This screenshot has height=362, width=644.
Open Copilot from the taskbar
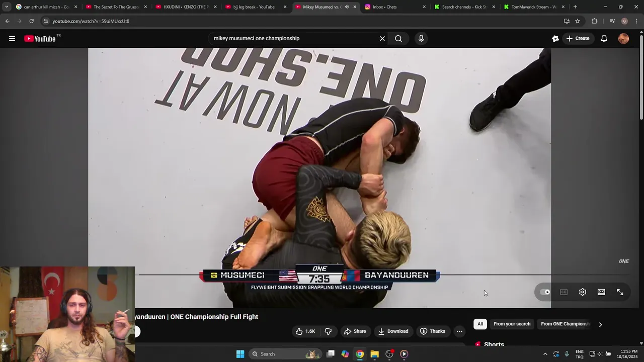coord(345,354)
